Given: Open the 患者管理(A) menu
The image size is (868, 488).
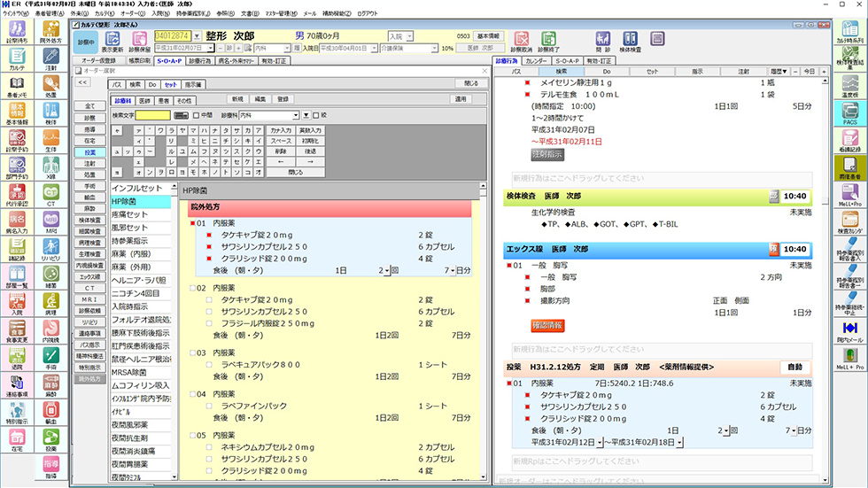Looking at the screenshot, I should (50, 13).
